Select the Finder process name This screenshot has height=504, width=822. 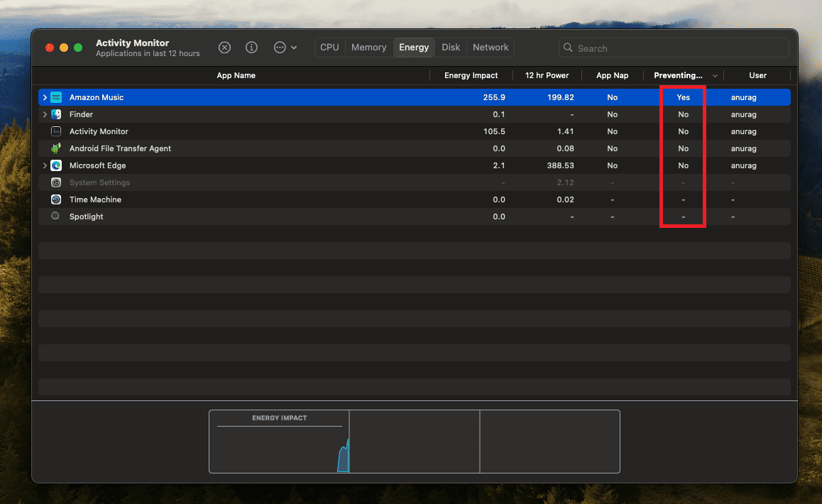81,114
